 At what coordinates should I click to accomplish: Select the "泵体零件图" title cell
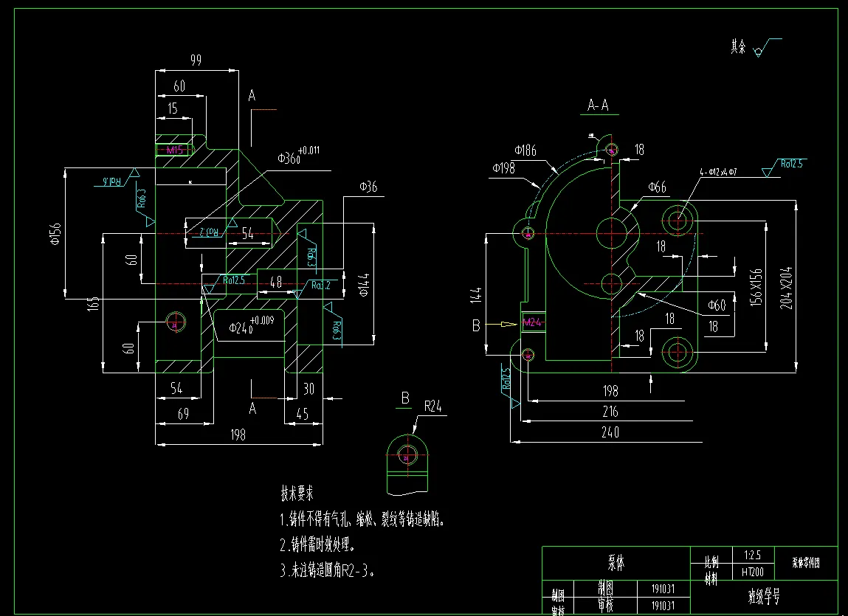[x=806, y=562]
